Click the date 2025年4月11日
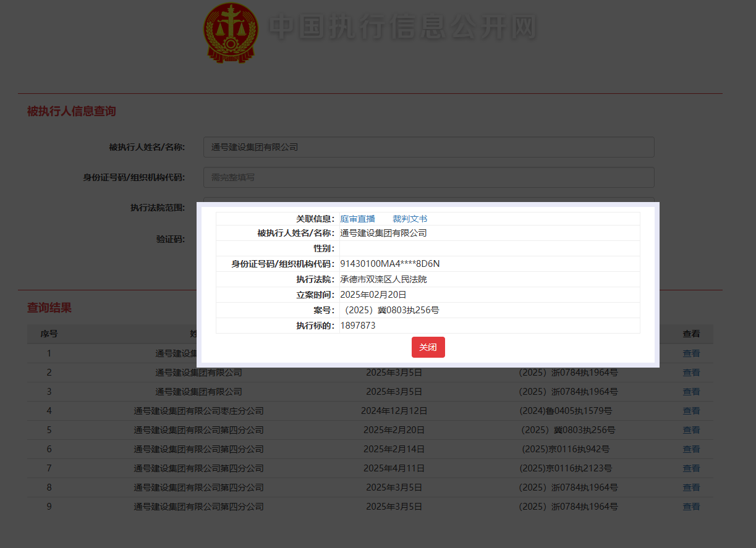Viewport: 756px width, 548px height. click(x=394, y=468)
